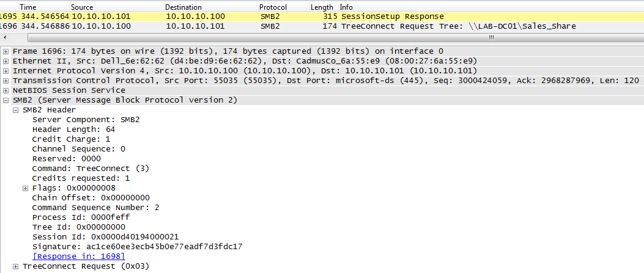Expand the Flags: 0x00000008 field
Screen dimensions: 644x273
pyautogui.click(x=26, y=188)
